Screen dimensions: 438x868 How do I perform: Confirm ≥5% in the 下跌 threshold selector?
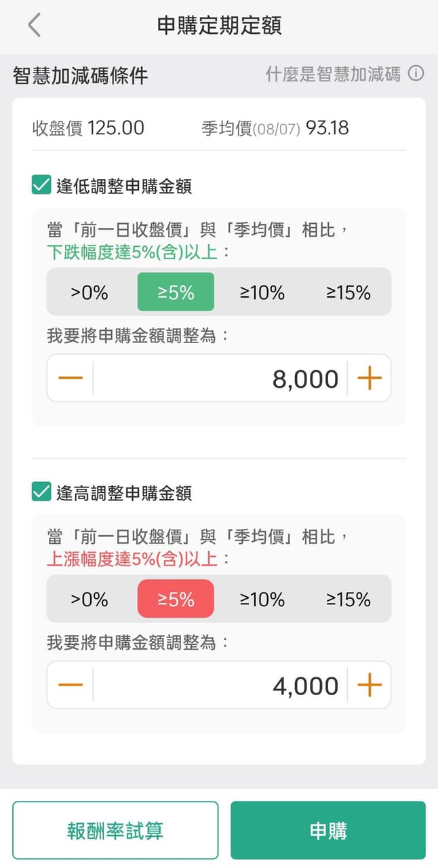coord(176,292)
